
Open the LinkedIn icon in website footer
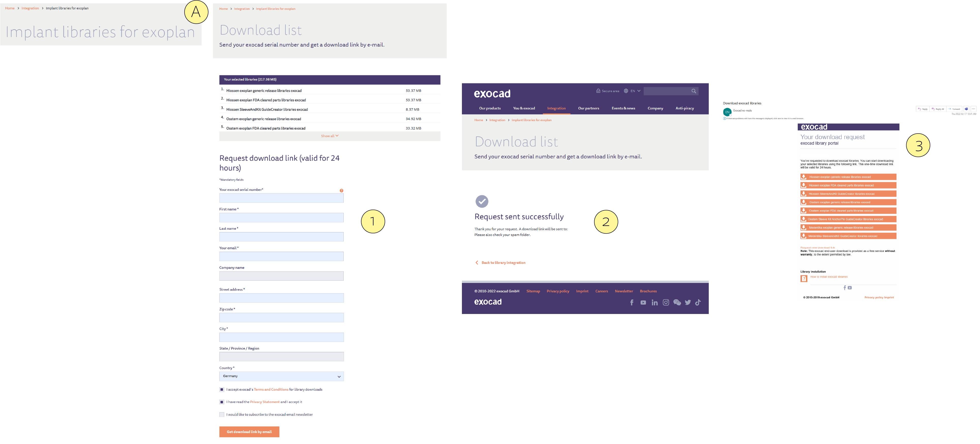click(x=654, y=303)
